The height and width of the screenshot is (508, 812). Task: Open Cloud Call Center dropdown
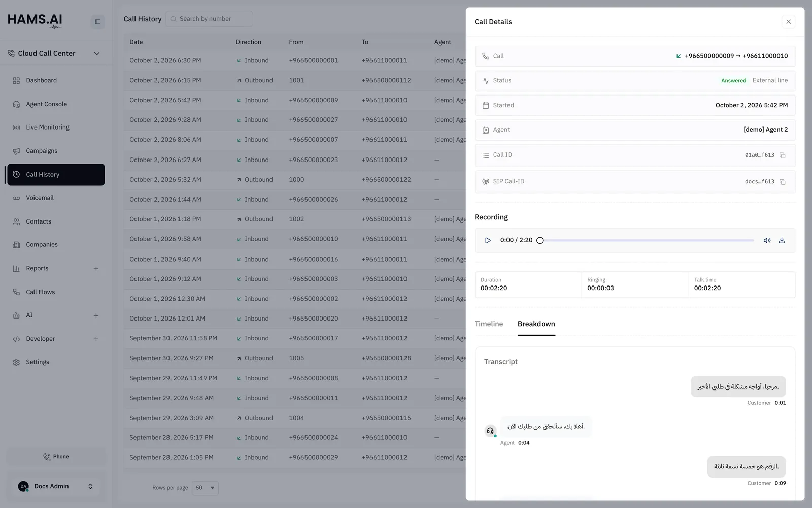click(54, 53)
